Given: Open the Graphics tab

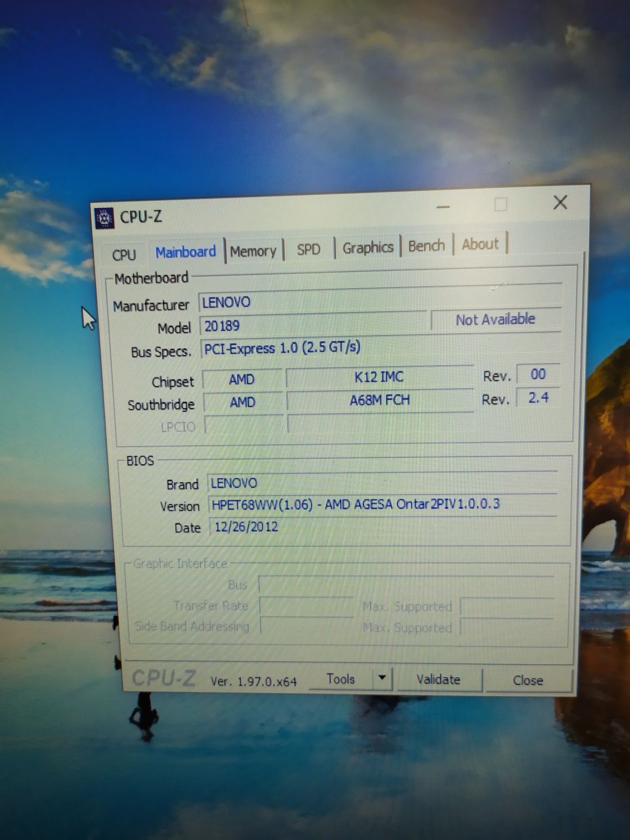Looking at the screenshot, I should tap(368, 248).
